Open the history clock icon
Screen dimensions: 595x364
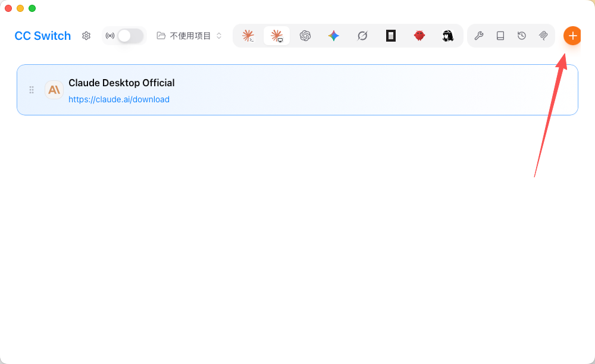coord(522,36)
